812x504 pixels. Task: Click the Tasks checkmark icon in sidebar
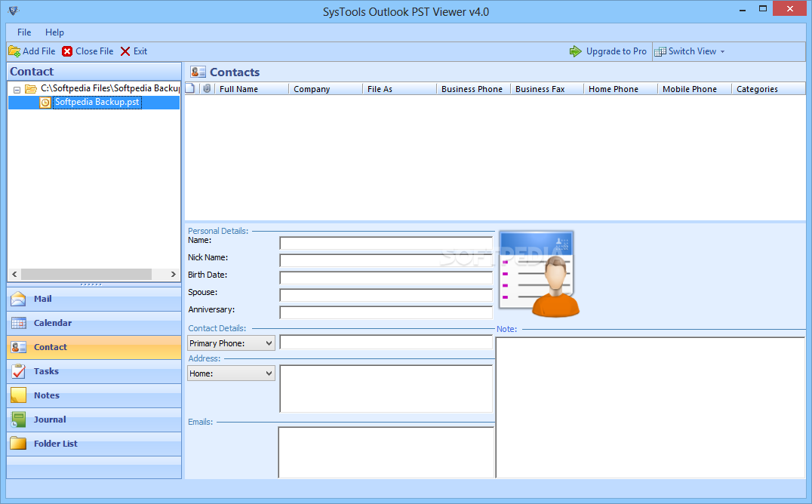19,371
